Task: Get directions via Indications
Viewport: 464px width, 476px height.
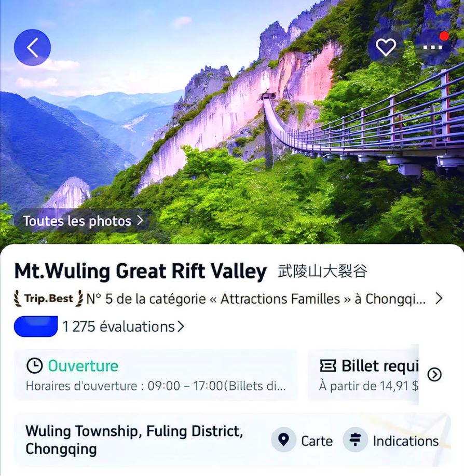Action: (391, 440)
